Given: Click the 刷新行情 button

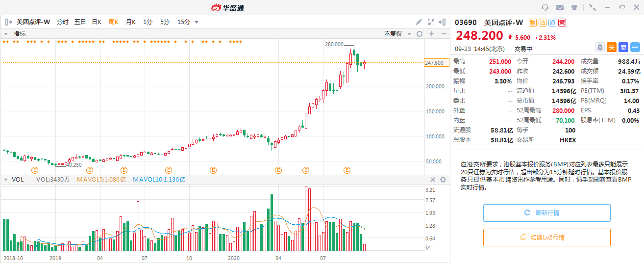Looking at the screenshot, I should click(546, 213).
